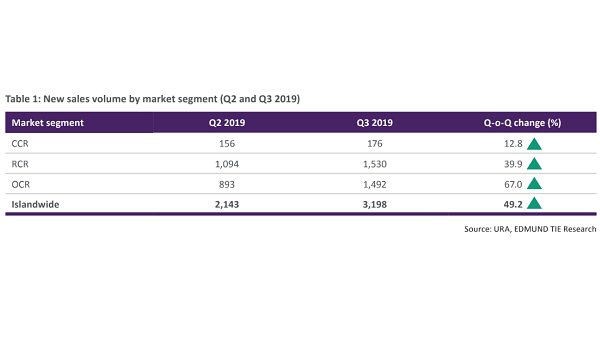This screenshot has height=360, width=600.
Task: Select the Q3 2019 column header
Action: click(x=375, y=123)
